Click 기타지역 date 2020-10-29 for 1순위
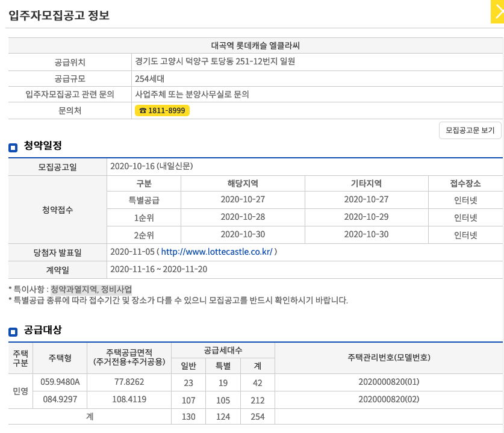Screen dimensions: 504x433 [367, 217]
